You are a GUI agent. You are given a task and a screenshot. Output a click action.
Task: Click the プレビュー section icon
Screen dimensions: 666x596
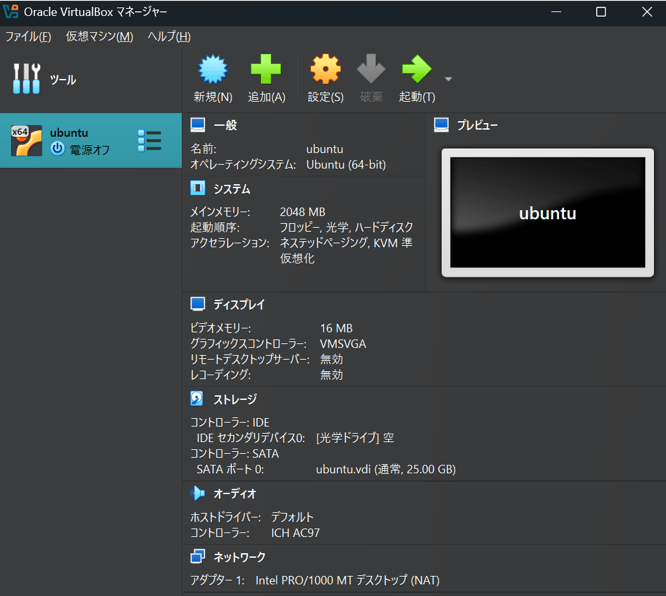point(441,125)
